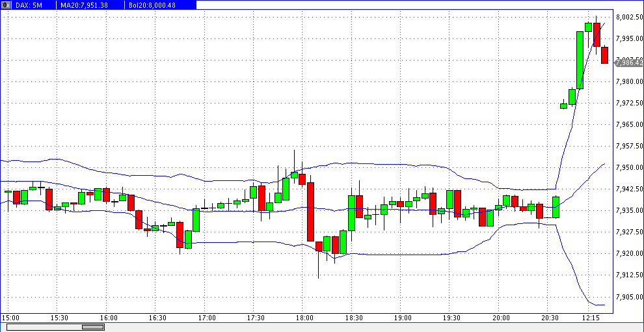The image size is (644, 332).
Task: Click the 7,912.50 price axis label
Action: pos(628,275)
